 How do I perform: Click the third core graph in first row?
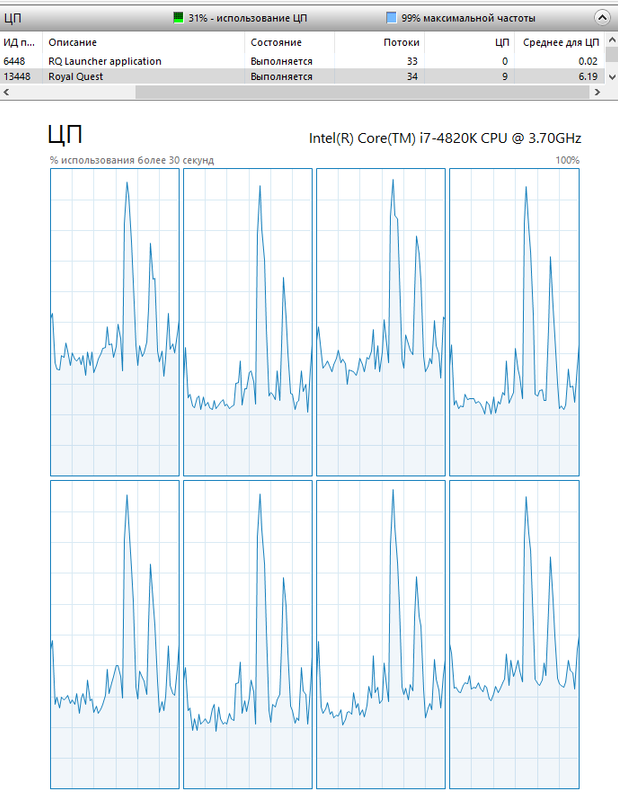pos(381,322)
